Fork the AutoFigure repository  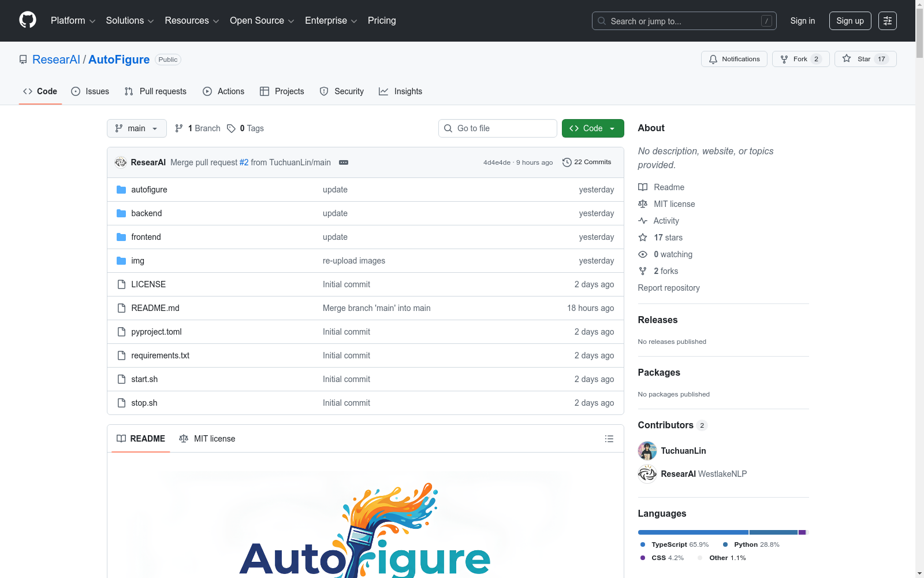[800, 59]
